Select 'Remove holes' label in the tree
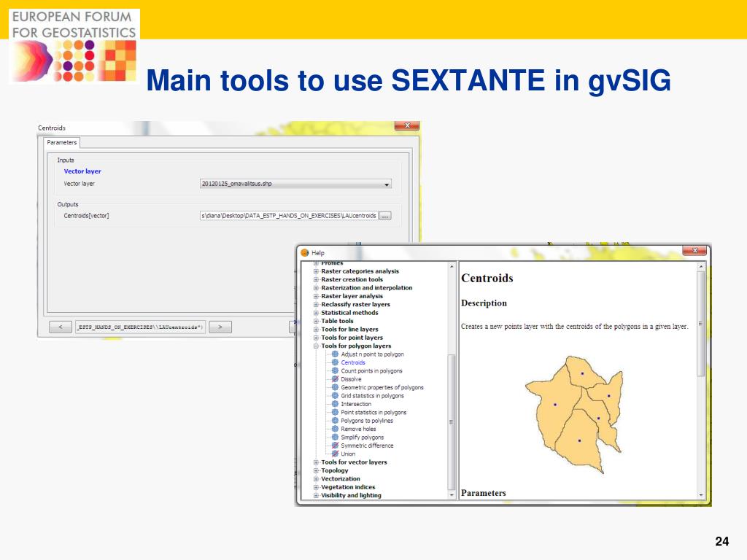 tap(358, 429)
